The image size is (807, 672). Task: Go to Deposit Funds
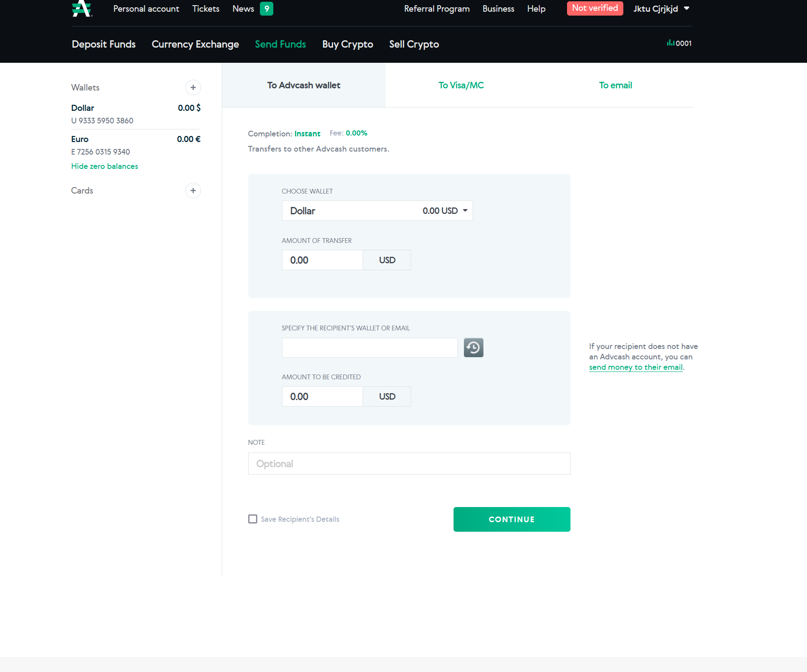[104, 44]
